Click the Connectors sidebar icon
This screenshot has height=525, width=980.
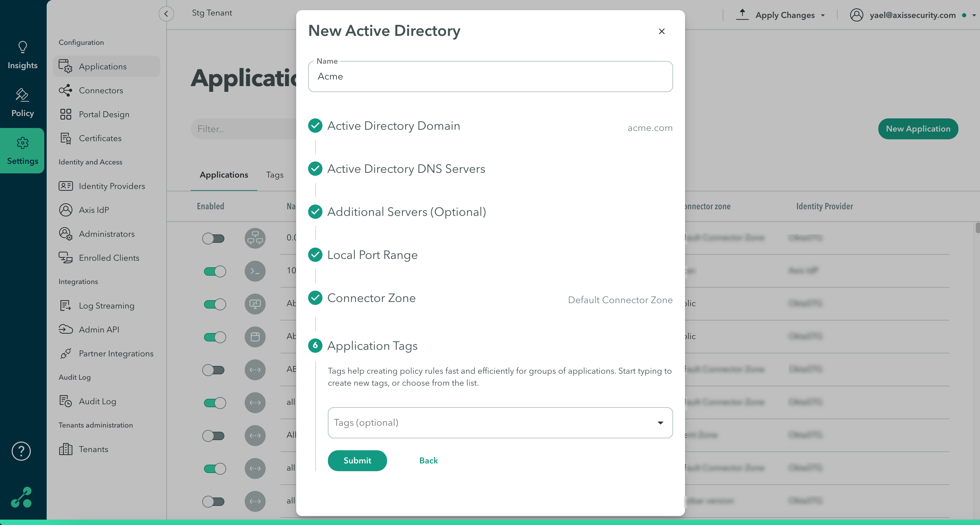66,91
